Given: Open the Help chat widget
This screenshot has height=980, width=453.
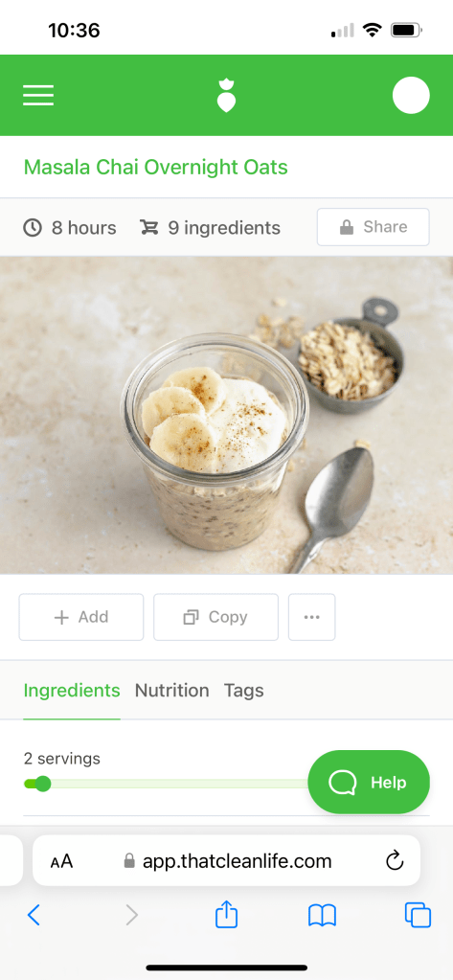Looking at the screenshot, I should click(369, 782).
